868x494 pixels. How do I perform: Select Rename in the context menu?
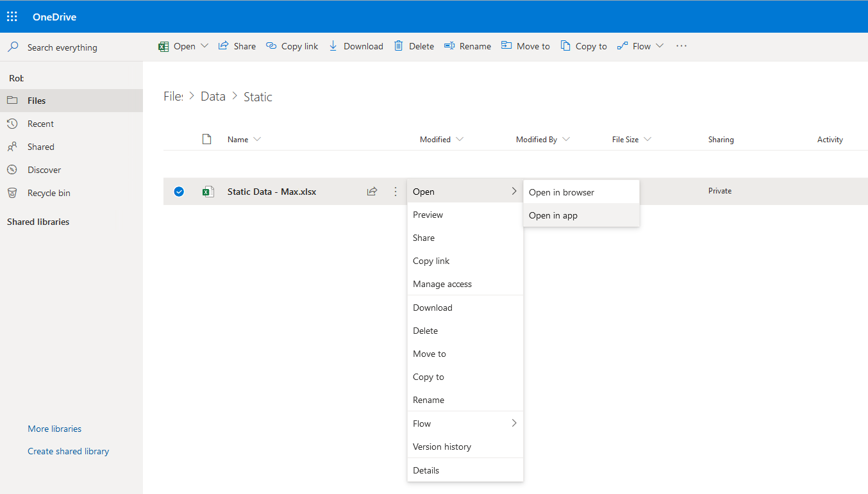point(465,400)
